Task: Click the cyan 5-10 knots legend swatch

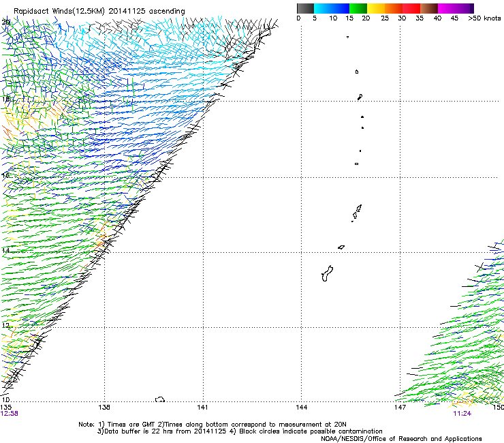Action: (323, 8)
